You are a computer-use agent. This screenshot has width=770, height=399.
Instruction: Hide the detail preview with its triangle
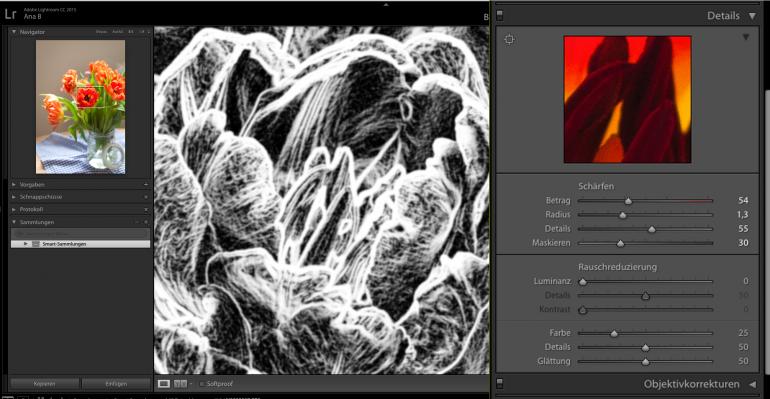coord(746,37)
